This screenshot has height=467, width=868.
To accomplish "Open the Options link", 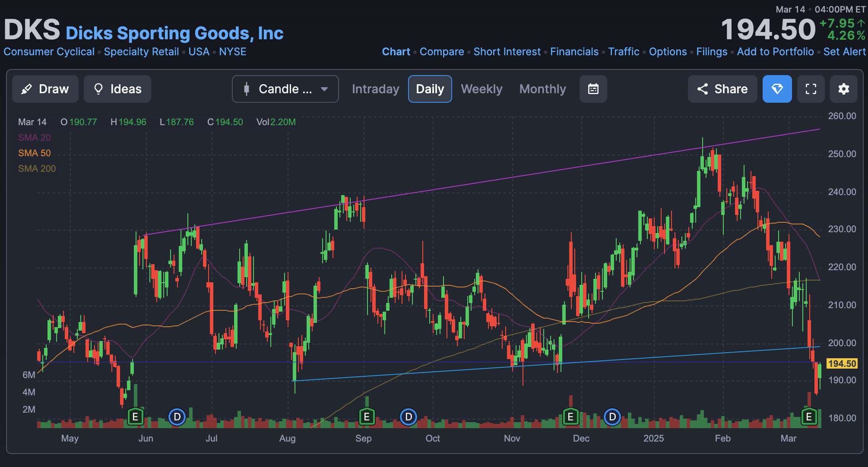I will pos(668,52).
